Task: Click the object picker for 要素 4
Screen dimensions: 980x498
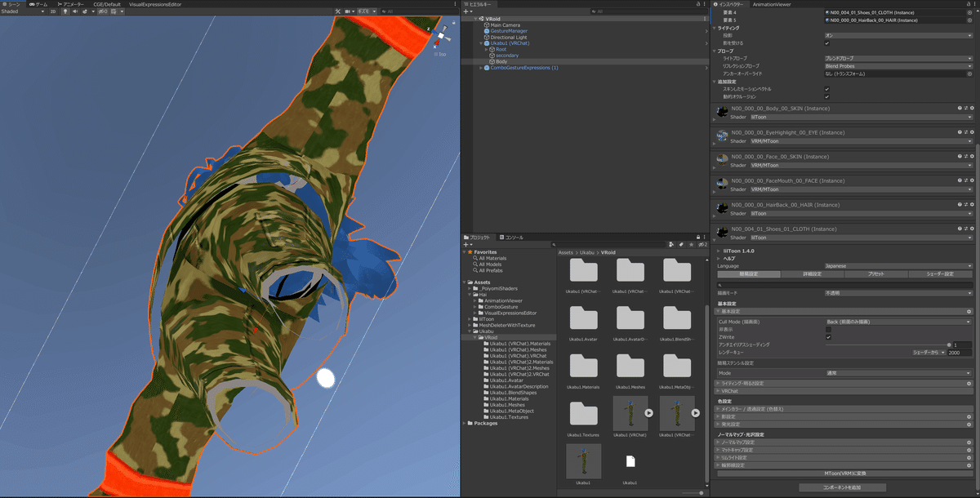Action: pyautogui.click(x=971, y=12)
